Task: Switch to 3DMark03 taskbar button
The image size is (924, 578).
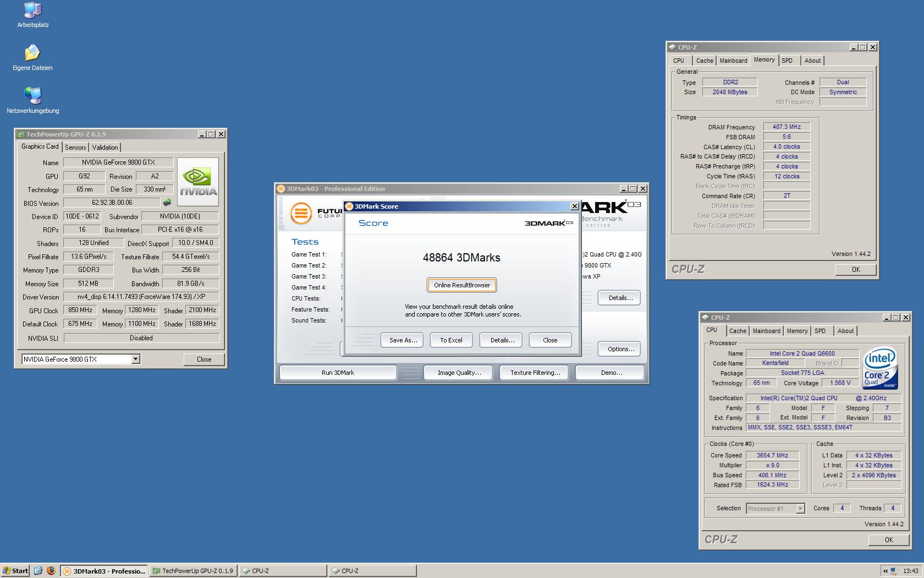Action: coord(104,571)
